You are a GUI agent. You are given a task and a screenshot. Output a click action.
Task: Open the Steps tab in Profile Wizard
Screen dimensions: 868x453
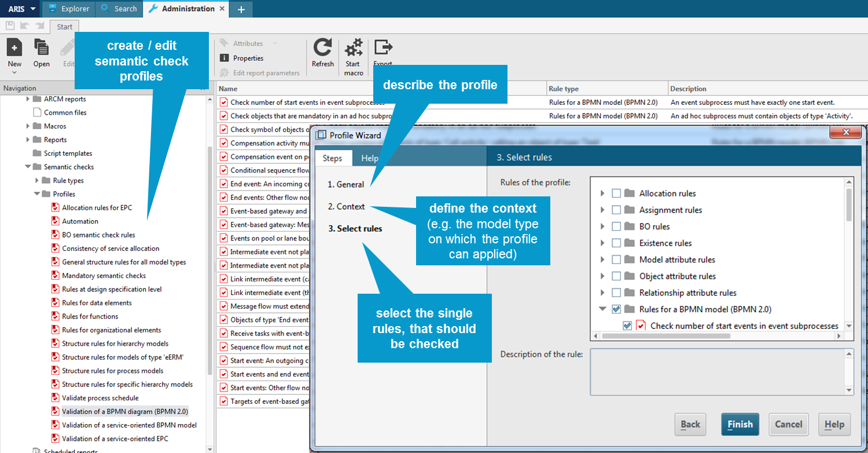[332, 158]
